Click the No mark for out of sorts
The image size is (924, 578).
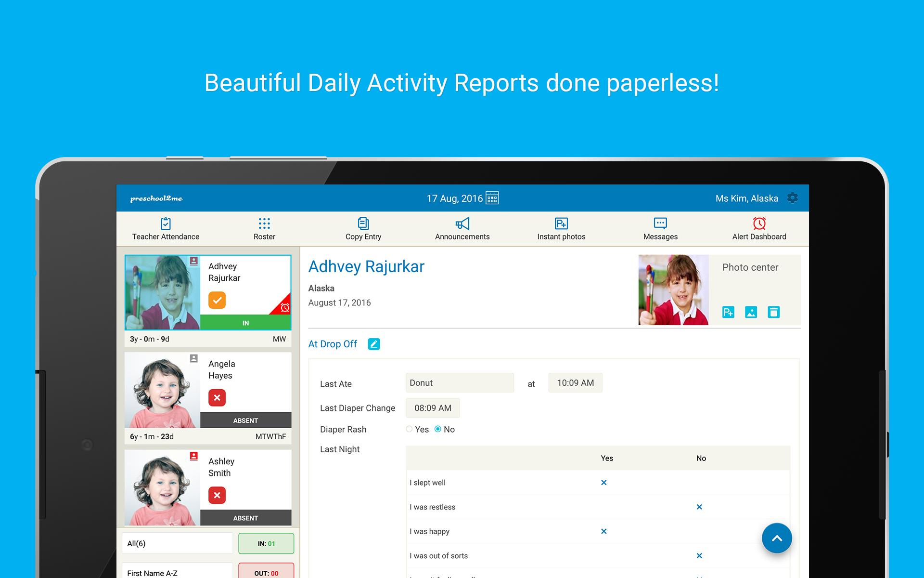[x=699, y=556]
